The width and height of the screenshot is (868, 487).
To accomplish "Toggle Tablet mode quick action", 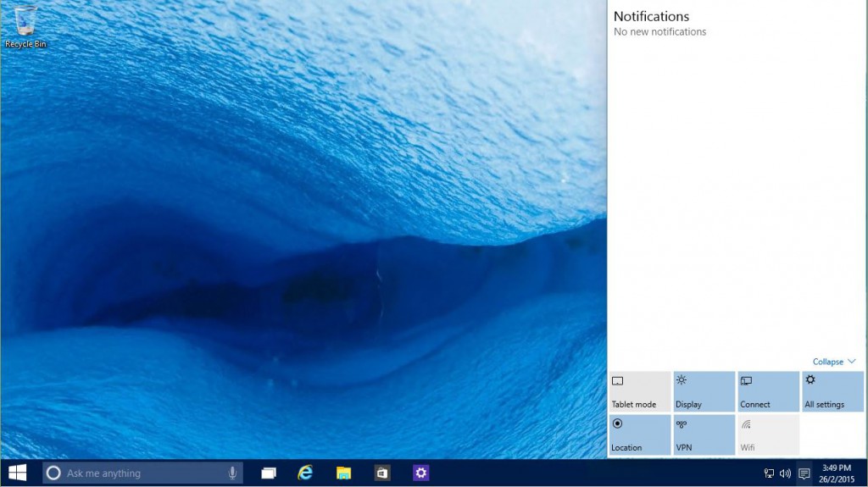I will (640, 391).
